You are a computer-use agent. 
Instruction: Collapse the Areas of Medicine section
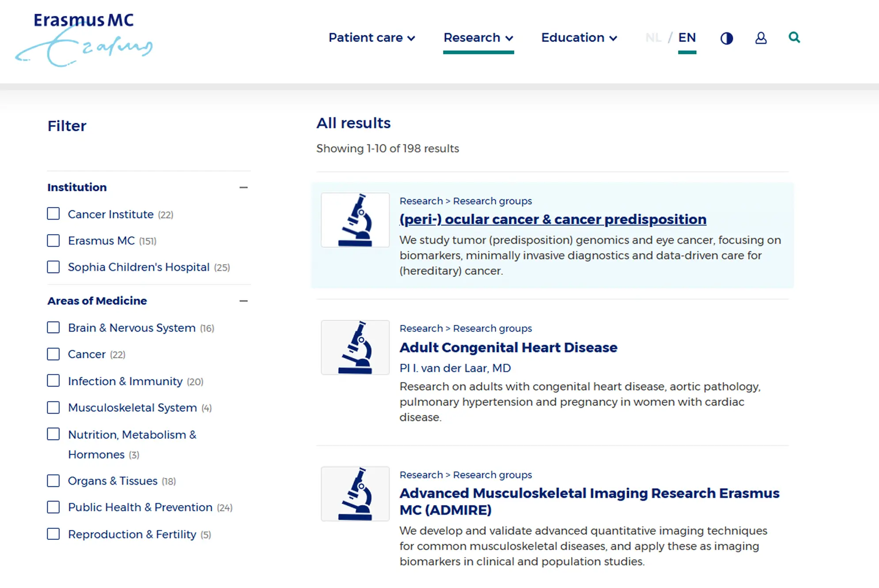pyautogui.click(x=243, y=301)
